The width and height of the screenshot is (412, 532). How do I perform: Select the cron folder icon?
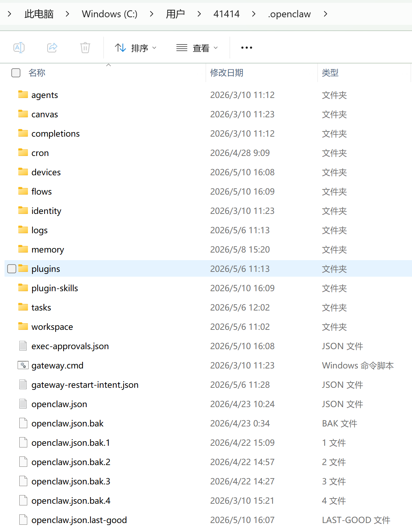pos(23,152)
